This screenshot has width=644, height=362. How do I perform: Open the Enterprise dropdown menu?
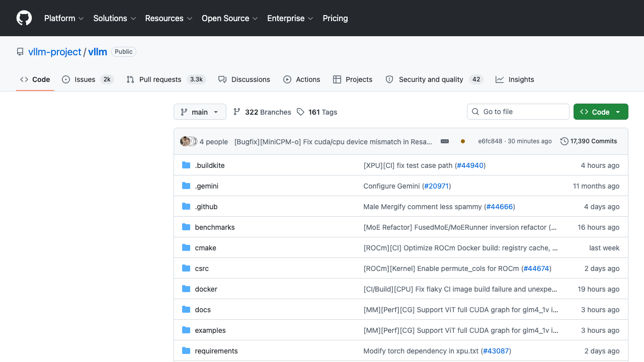[x=290, y=18]
